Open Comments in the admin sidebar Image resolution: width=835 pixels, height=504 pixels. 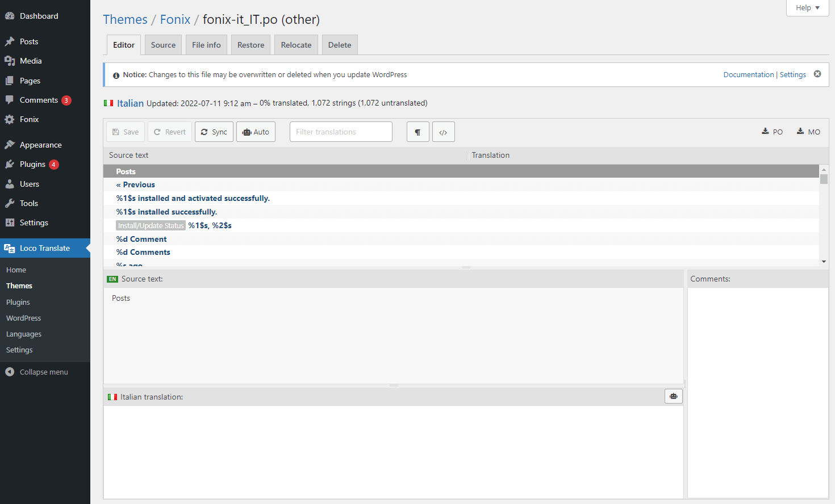(x=39, y=100)
